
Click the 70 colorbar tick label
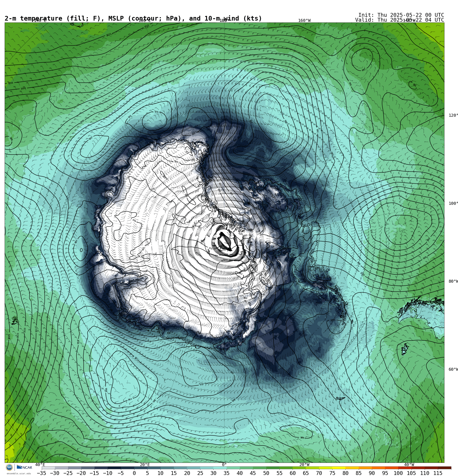[x=319, y=473]
